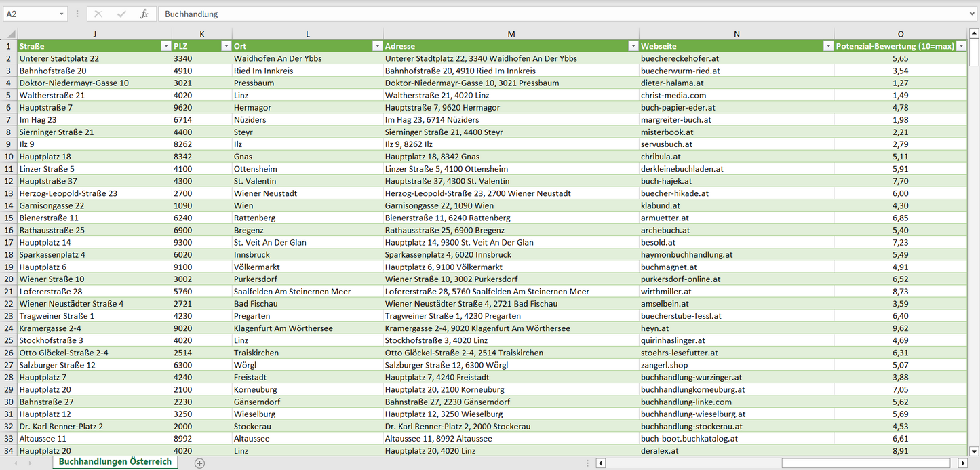Click the Insert Function fx icon
The height and width of the screenshot is (470, 980).
coord(144,14)
